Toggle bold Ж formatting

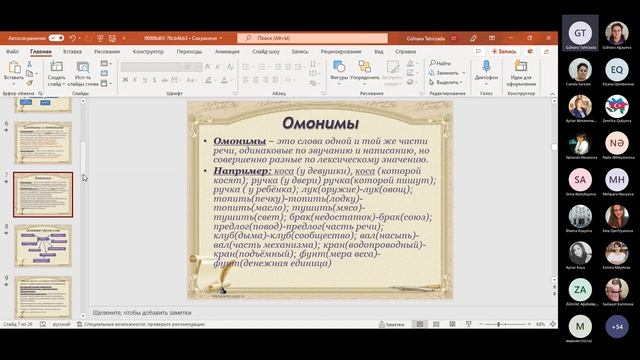click(x=125, y=80)
